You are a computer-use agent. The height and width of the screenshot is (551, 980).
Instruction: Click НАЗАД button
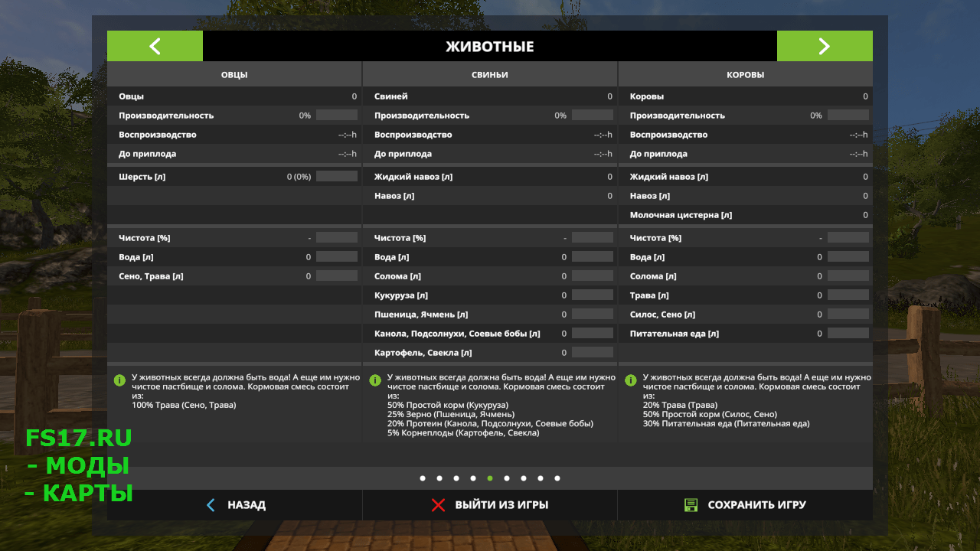234,505
